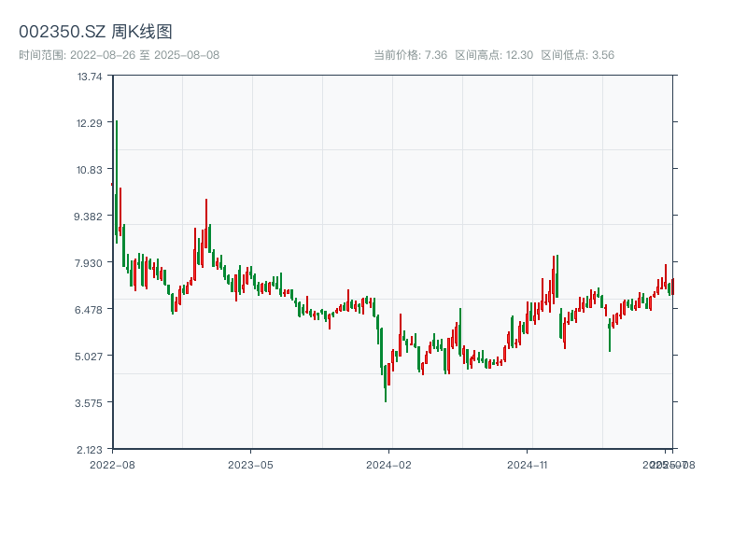Click the 当前价格 7.36 label
This screenshot has width=747, height=560.
pos(410,55)
